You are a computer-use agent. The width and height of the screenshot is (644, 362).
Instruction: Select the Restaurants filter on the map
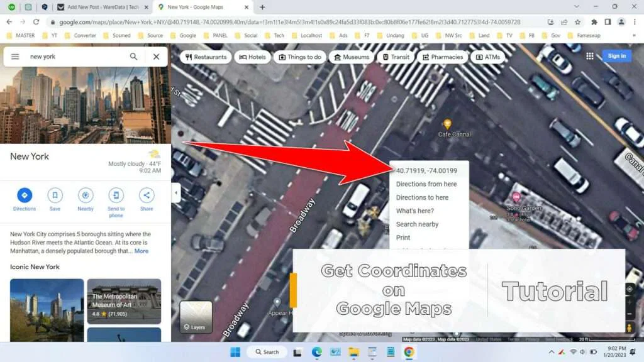pyautogui.click(x=206, y=57)
